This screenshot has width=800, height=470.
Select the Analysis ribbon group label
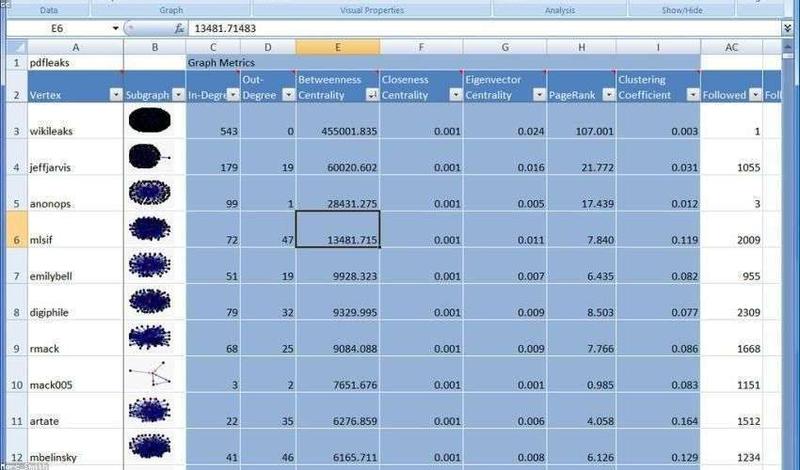(560, 10)
